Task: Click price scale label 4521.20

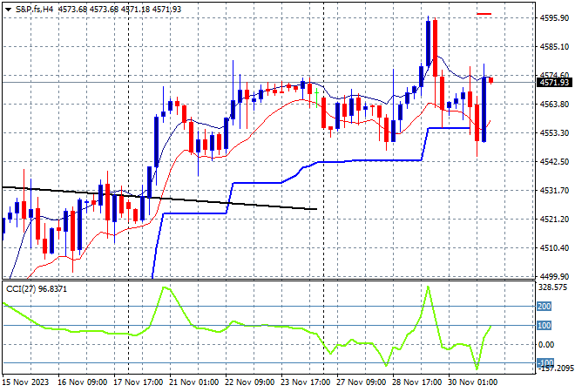Action: point(554,220)
